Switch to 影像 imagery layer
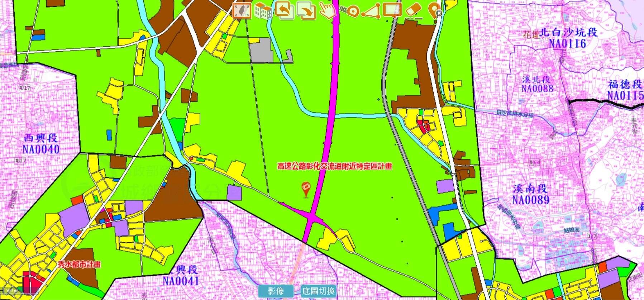This screenshot has height=300, width=644. click(276, 291)
